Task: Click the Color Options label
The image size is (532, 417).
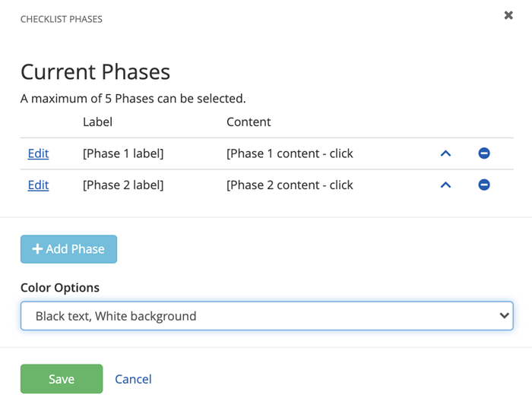Action: click(x=60, y=288)
